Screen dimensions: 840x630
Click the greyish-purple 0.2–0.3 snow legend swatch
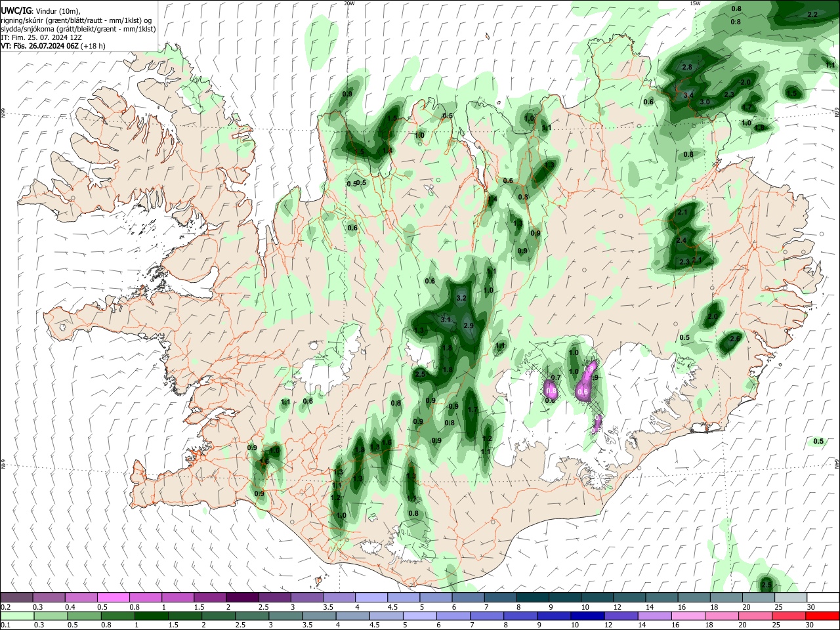pos(16,597)
